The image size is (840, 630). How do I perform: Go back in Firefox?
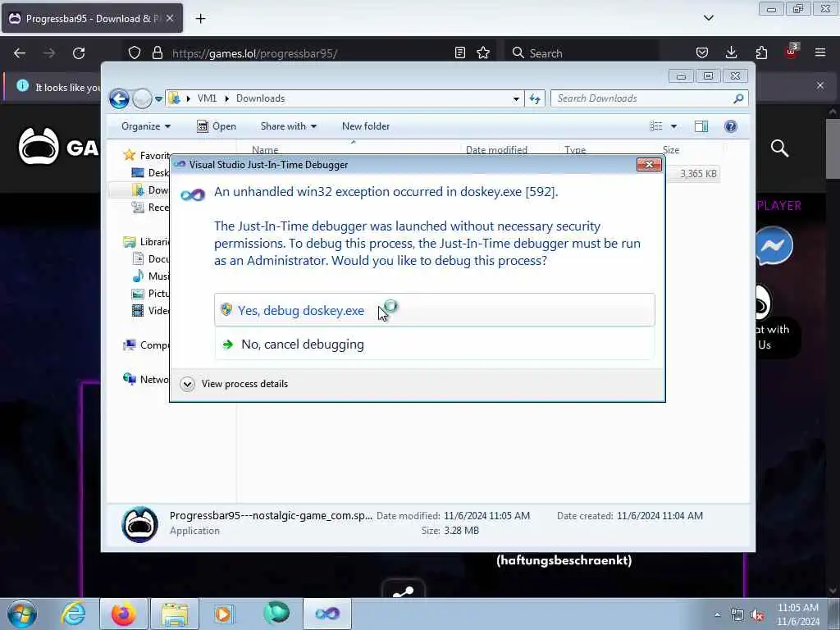coord(20,53)
